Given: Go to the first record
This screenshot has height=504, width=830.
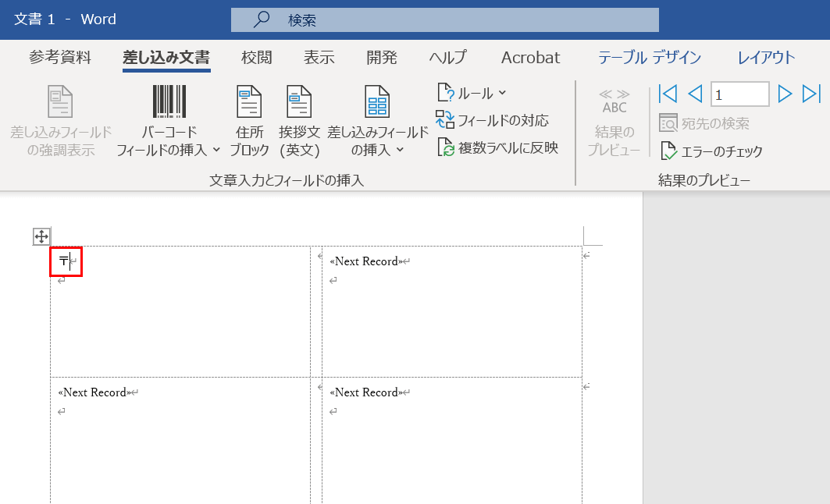Looking at the screenshot, I should [668, 94].
